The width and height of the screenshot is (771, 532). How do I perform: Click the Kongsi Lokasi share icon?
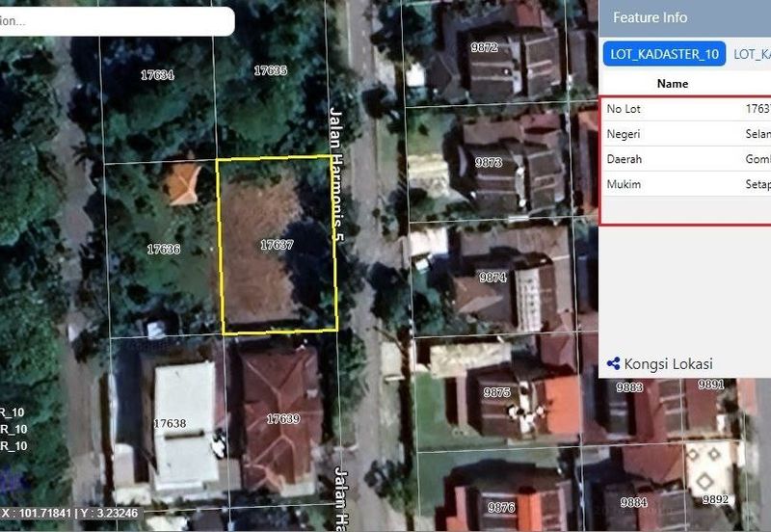[x=613, y=364]
